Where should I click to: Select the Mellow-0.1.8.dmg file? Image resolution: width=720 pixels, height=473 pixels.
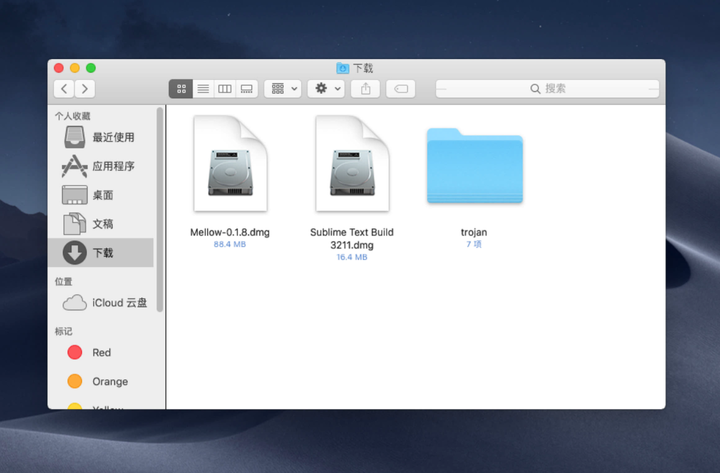230,165
